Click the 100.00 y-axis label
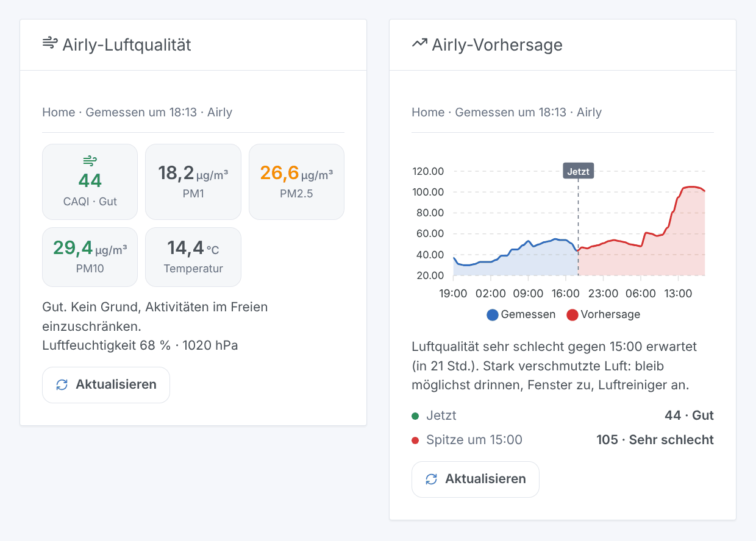This screenshot has width=756, height=541. (428, 192)
